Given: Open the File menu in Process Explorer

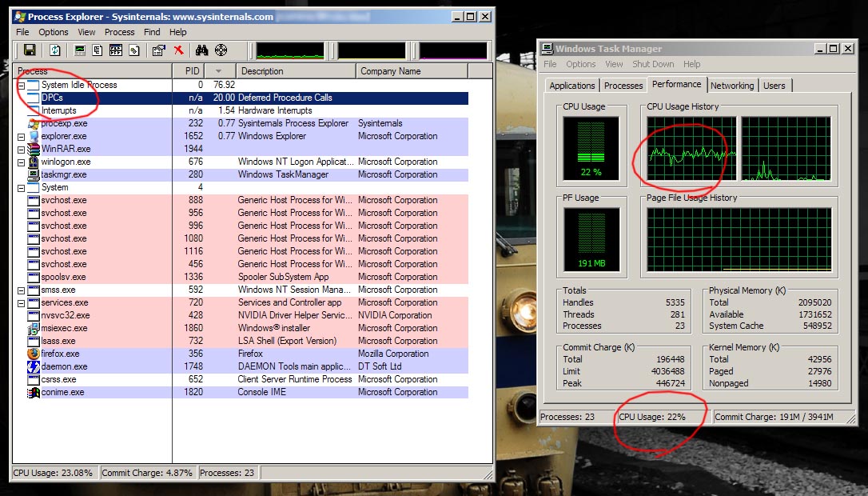Looking at the screenshot, I should coord(22,32).
